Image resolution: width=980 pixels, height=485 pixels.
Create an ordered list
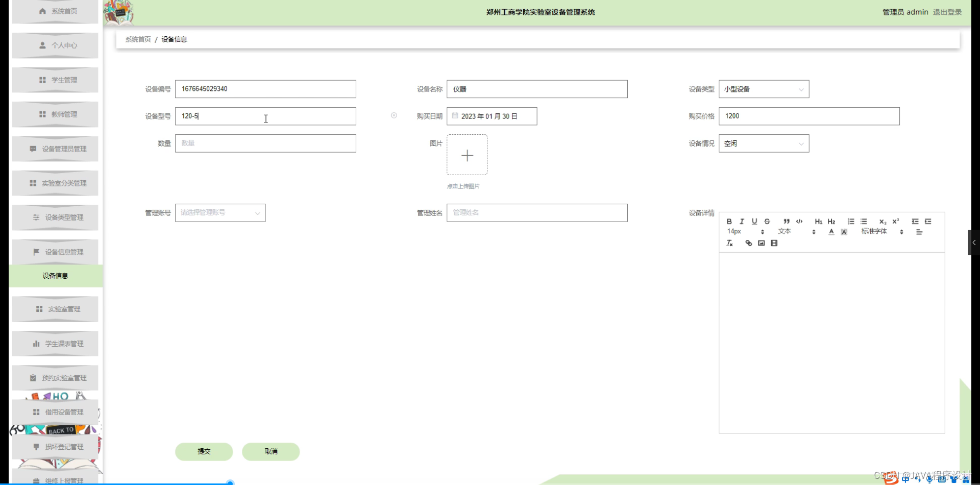(x=851, y=222)
